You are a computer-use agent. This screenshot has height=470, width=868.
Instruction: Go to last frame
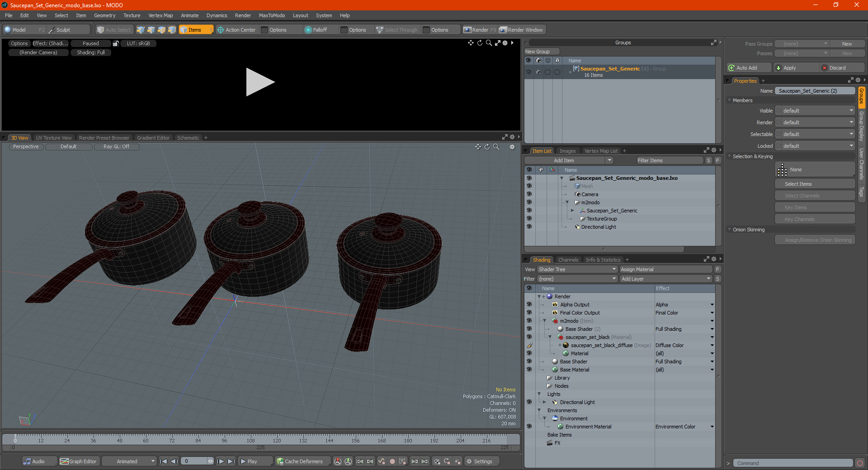click(x=231, y=461)
